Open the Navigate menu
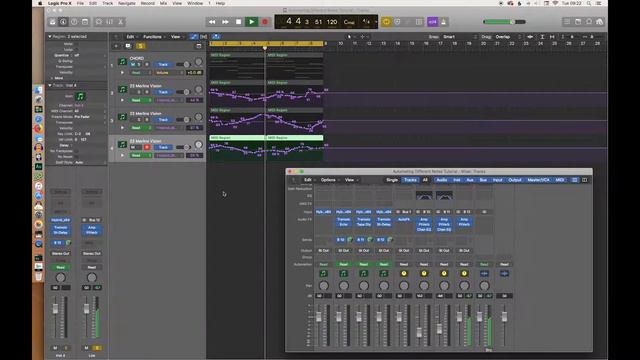 (x=127, y=3)
